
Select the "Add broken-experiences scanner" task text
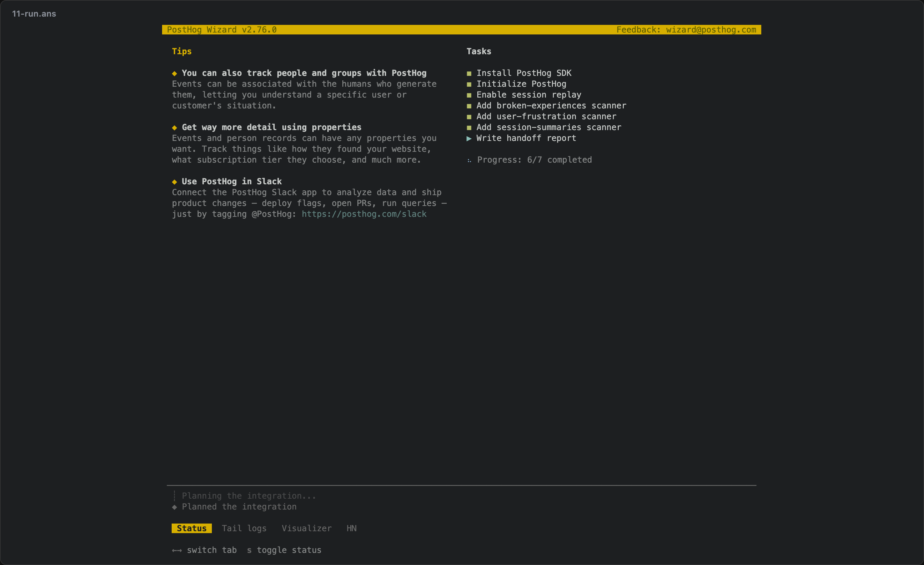pos(551,106)
